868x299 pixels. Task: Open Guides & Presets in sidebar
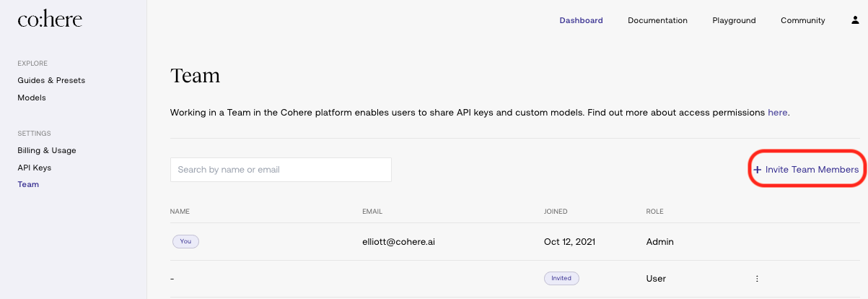click(x=51, y=80)
